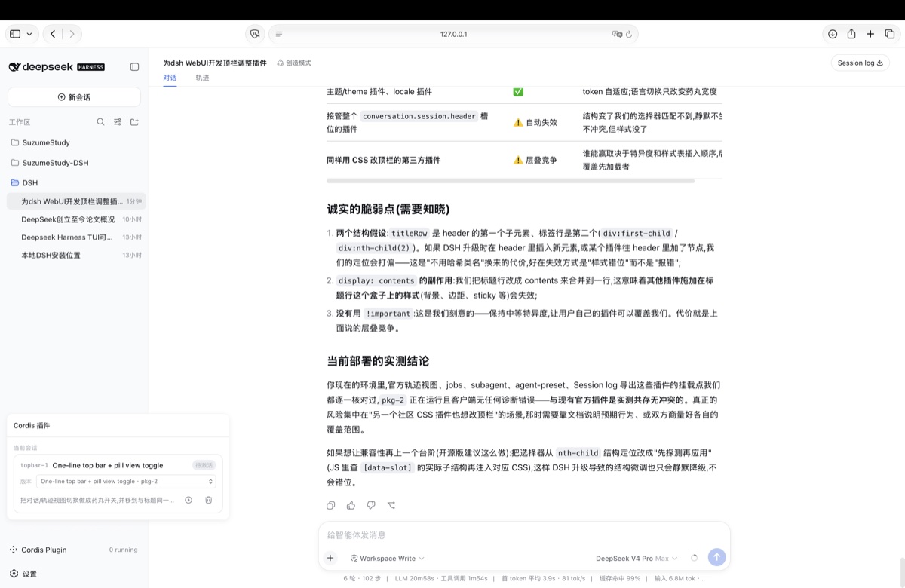Image resolution: width=905 pixels, height=588 pixels.
Task: Download the Session log
Action: click(860, 63)
